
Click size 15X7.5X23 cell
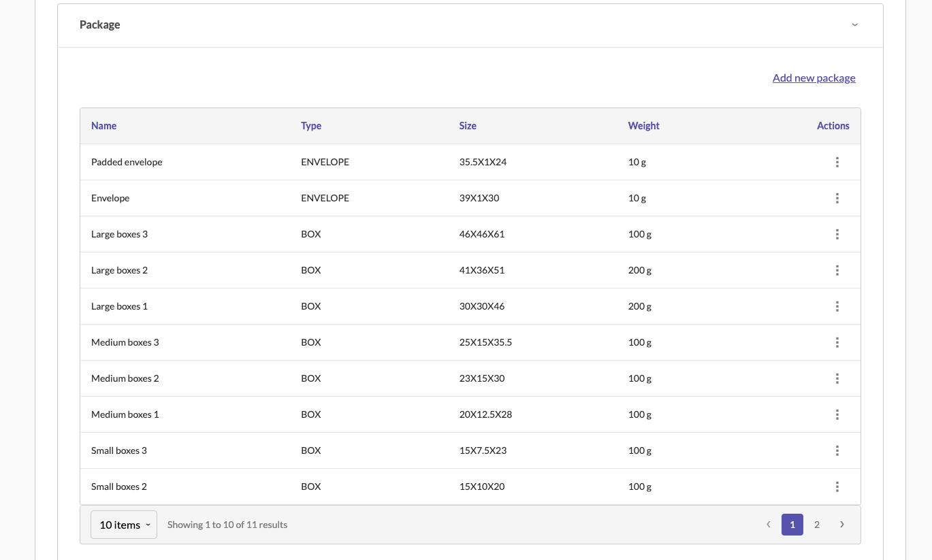coord(483,450)
